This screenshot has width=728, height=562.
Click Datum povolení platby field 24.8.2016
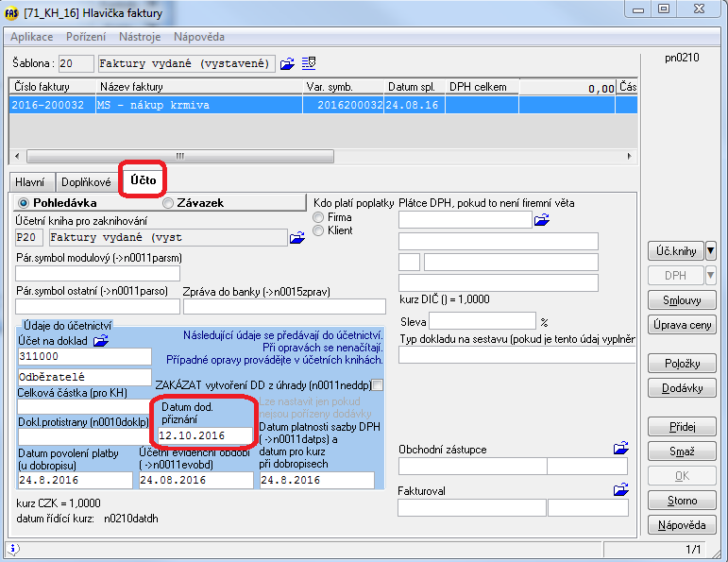coord(76,480)
